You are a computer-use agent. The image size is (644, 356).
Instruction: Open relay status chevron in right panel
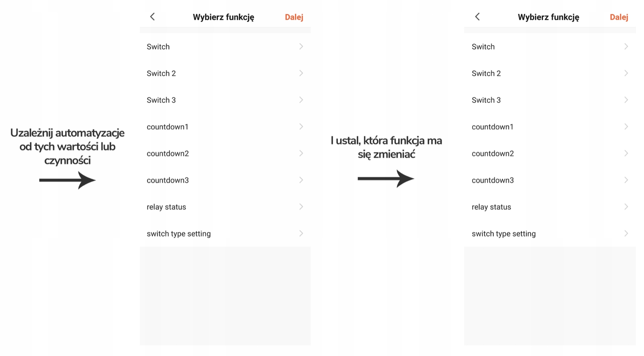point(626,207)
